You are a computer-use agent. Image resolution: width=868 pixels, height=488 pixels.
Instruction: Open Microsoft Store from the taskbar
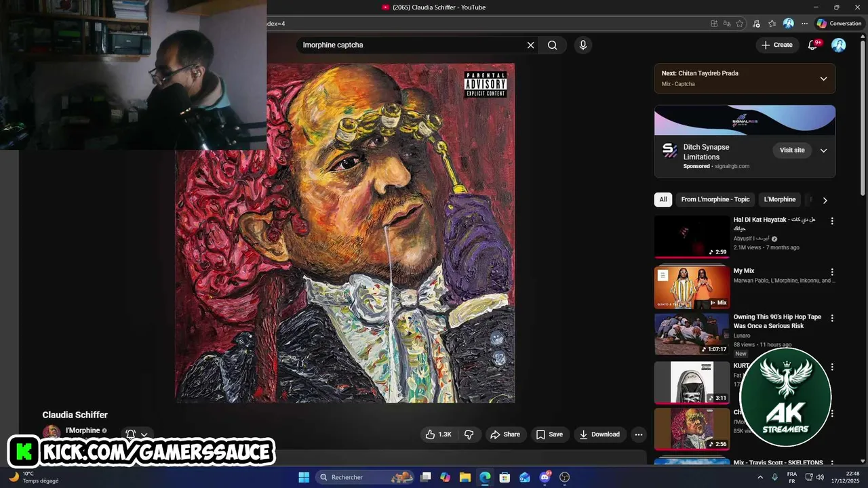coord(505,477)
